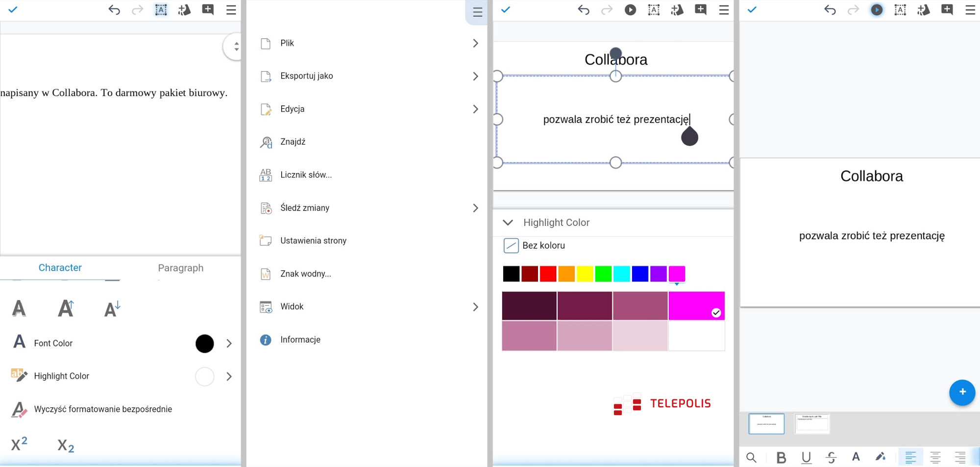Screen dimensions: 980x467
Task: Apply subscript X₂ formatting
Action: click(66, 445)
